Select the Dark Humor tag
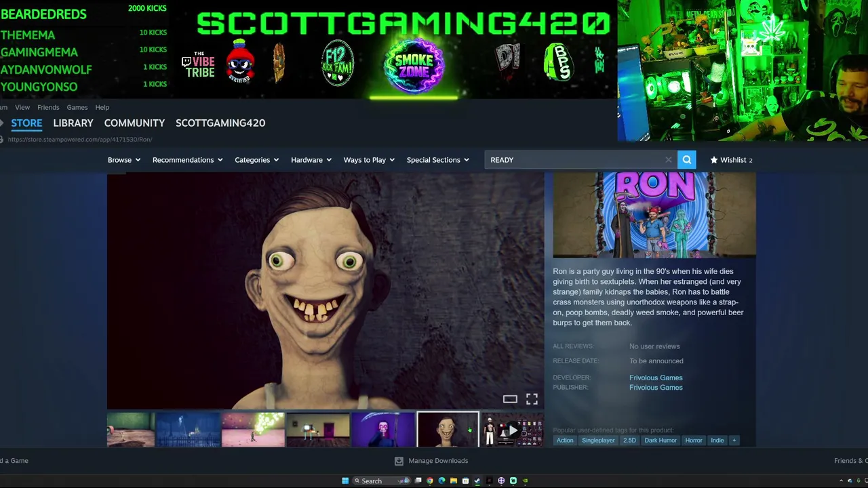This screenshot has height=488, width=868. (660, 441)
